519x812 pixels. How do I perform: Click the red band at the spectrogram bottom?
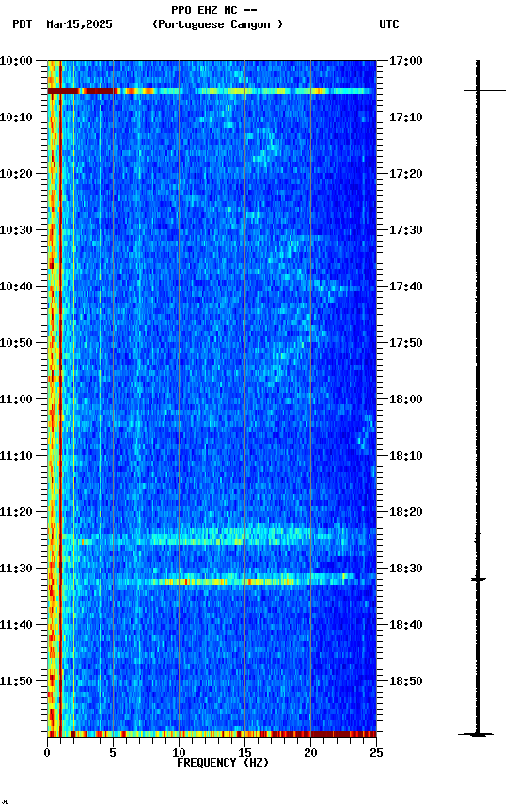[x=212, y=734]
